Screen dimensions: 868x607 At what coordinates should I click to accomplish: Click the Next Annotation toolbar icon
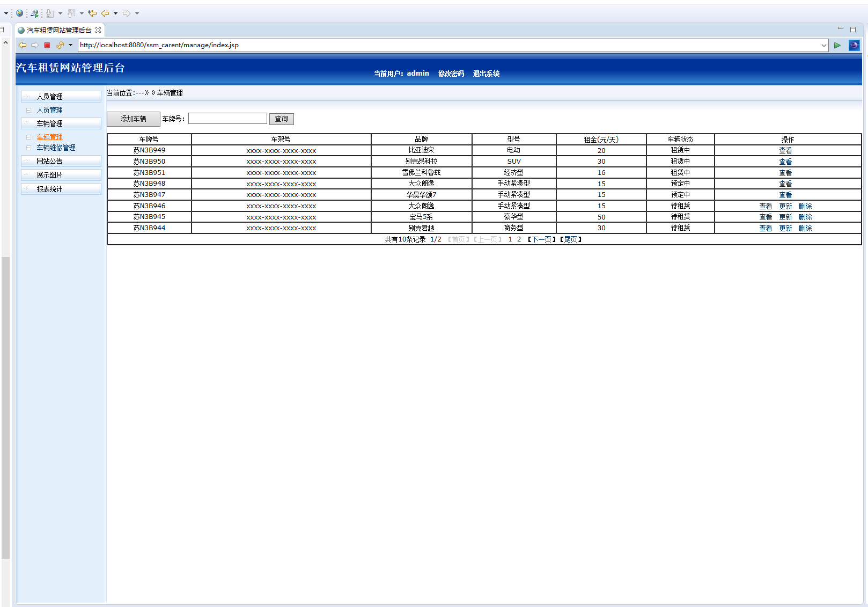tap(50, 13)
